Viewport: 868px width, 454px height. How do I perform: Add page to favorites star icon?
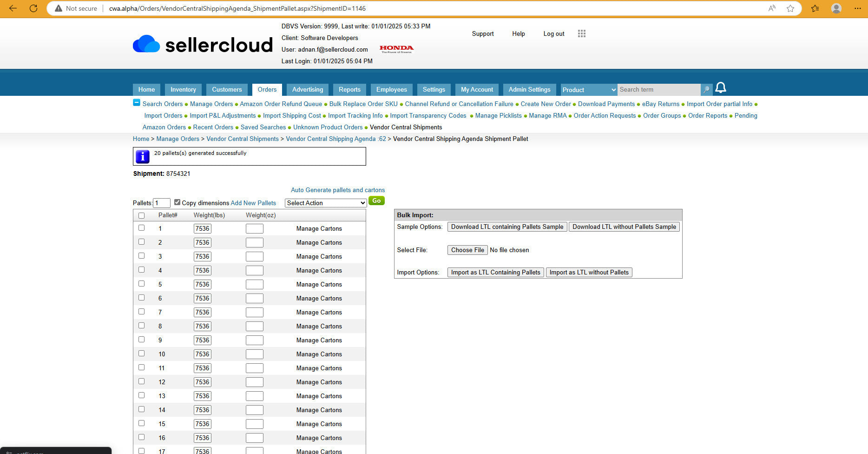(790, 8)
